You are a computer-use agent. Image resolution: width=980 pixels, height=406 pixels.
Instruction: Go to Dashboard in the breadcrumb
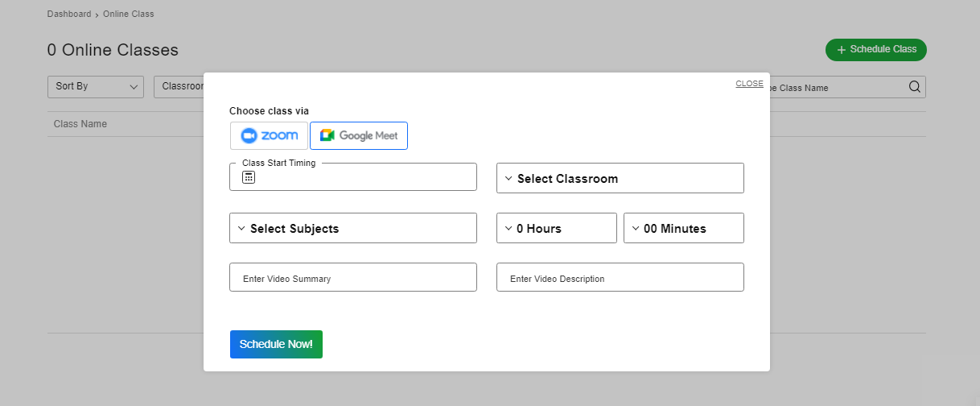tap(69, 14)
